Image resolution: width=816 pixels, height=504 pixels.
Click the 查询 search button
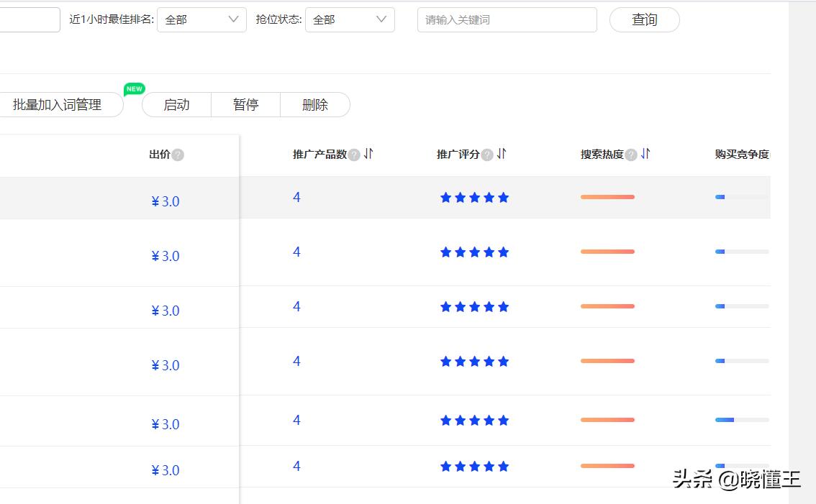[644, 19]
